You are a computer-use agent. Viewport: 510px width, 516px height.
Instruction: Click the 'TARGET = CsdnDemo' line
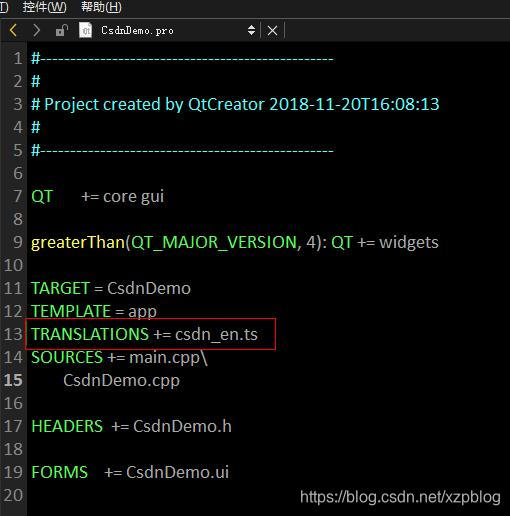[111, 288]
